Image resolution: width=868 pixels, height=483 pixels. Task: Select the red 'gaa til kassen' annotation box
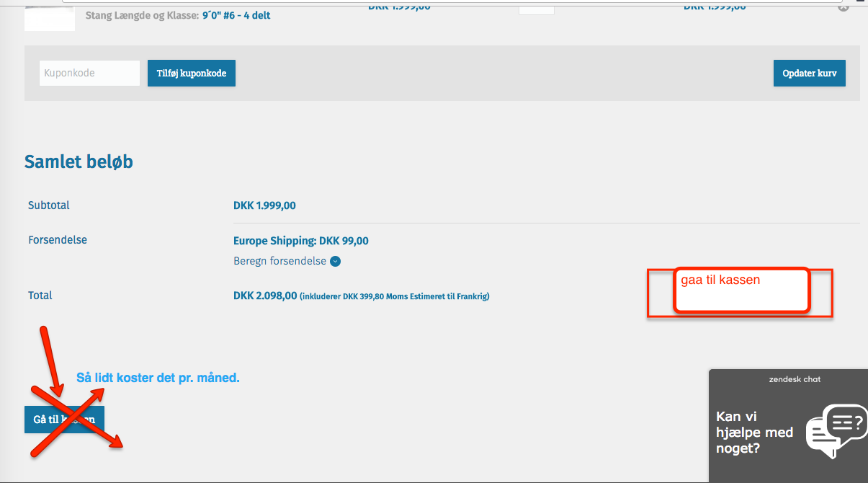741,291
